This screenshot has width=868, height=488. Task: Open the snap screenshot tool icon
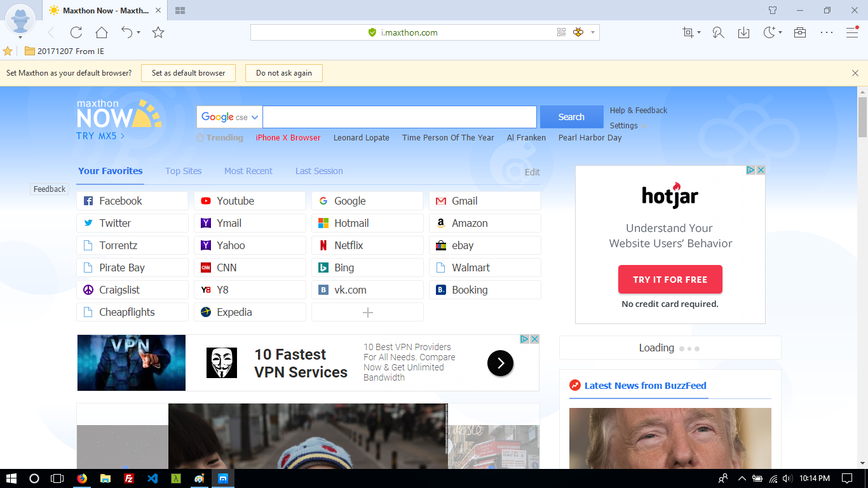[x=688, y=32]
